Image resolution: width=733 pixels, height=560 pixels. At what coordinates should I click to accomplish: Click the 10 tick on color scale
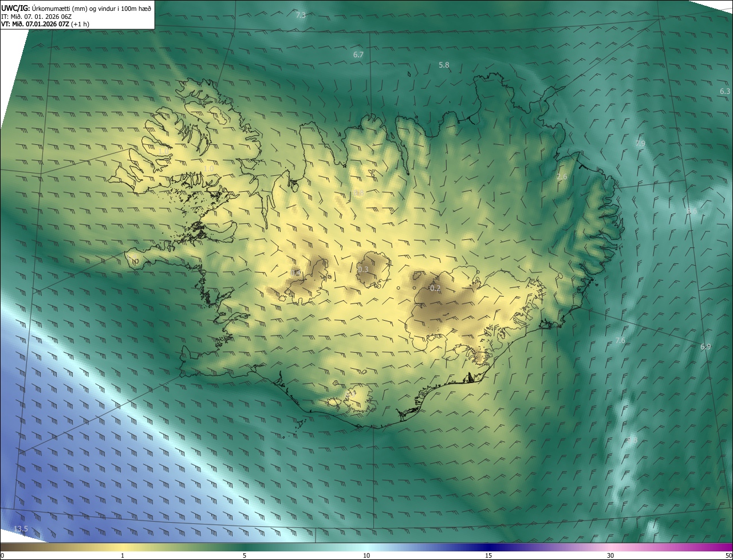pyautogui.click(x=366, y=556)
